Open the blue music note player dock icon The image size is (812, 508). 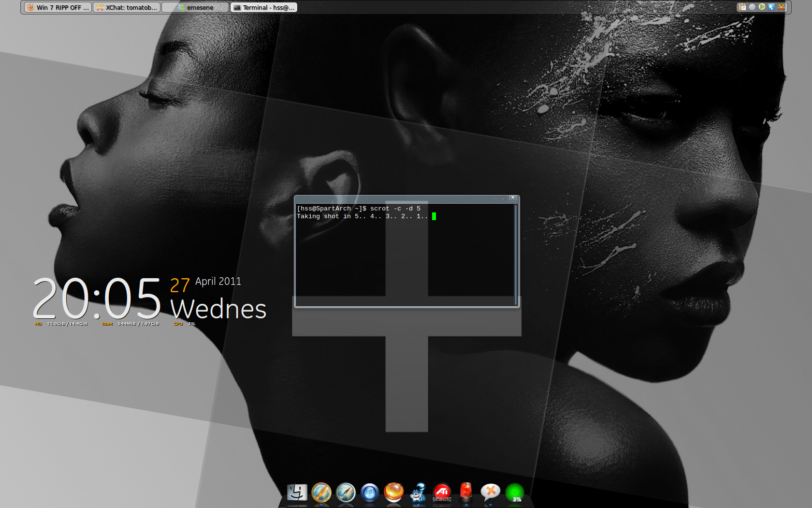370,493
